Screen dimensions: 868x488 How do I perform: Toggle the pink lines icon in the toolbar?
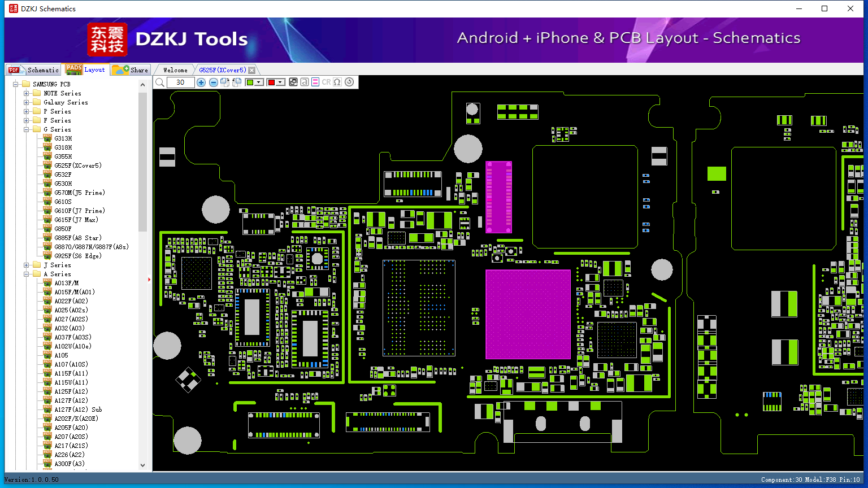(315, 82)
